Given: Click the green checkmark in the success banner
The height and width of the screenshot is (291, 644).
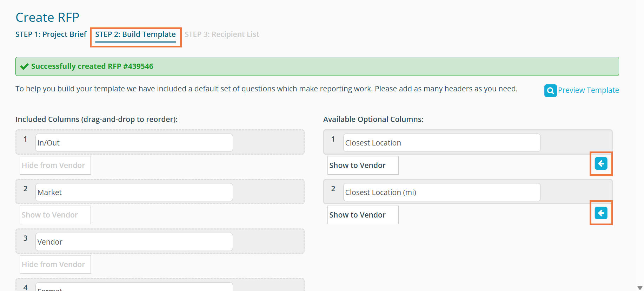Looking at the screenshot, I should pyautogui.click(x=24, y=66).
